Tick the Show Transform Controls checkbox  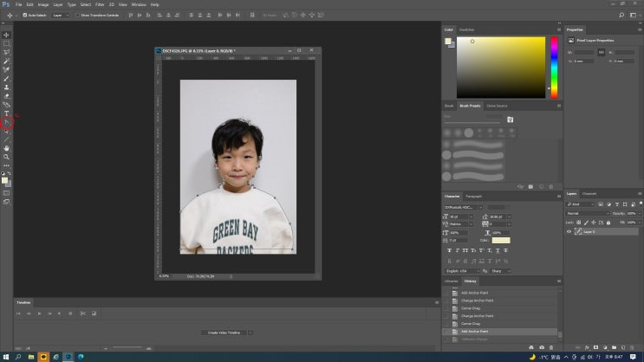point(77,15)
